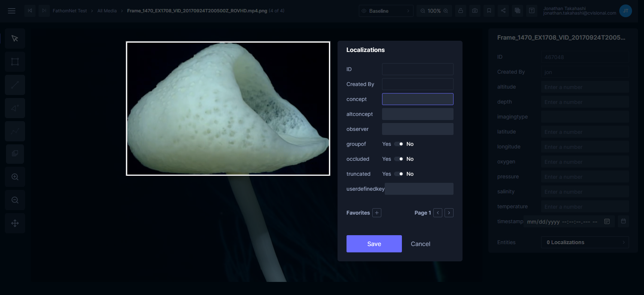Go to next favorites page
The width and height of the screenshot is (644, 295).
(x=449, y=213)
